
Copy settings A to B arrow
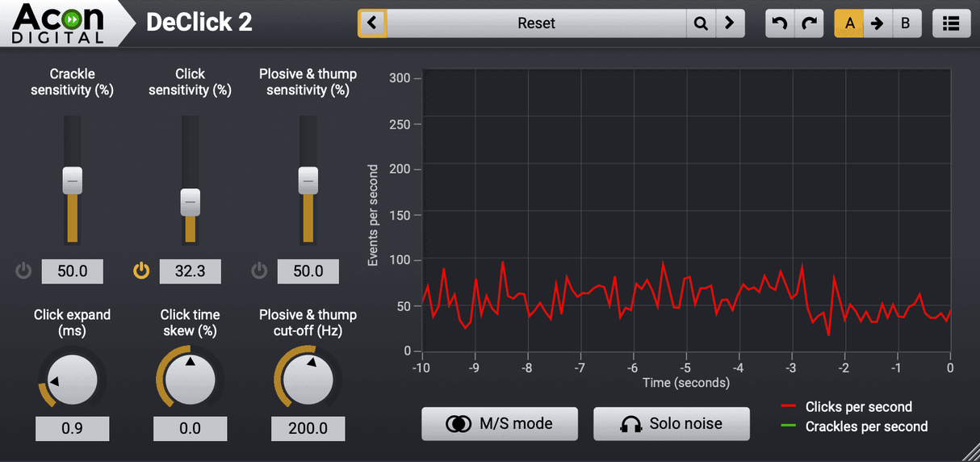877,23
